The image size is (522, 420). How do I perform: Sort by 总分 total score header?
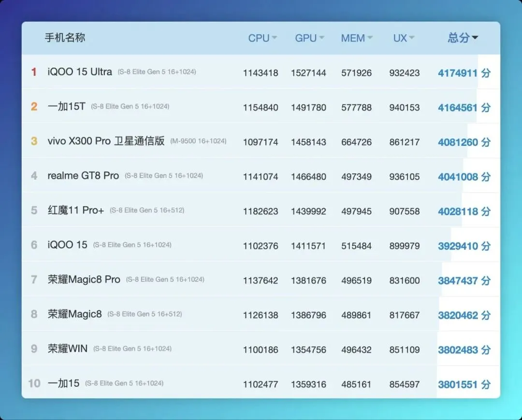point(463,38)
